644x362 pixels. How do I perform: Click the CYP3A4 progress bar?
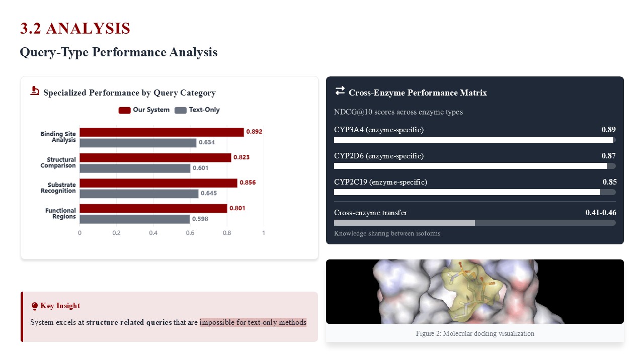[475, 140]
